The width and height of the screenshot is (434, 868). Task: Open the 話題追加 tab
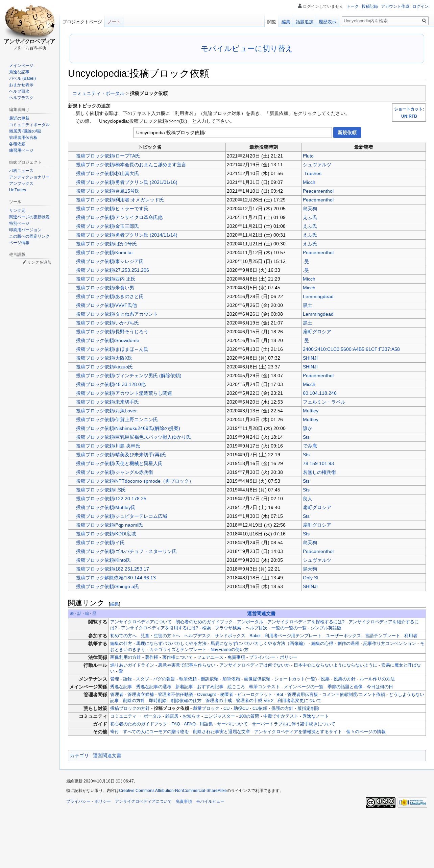[304, 22]
